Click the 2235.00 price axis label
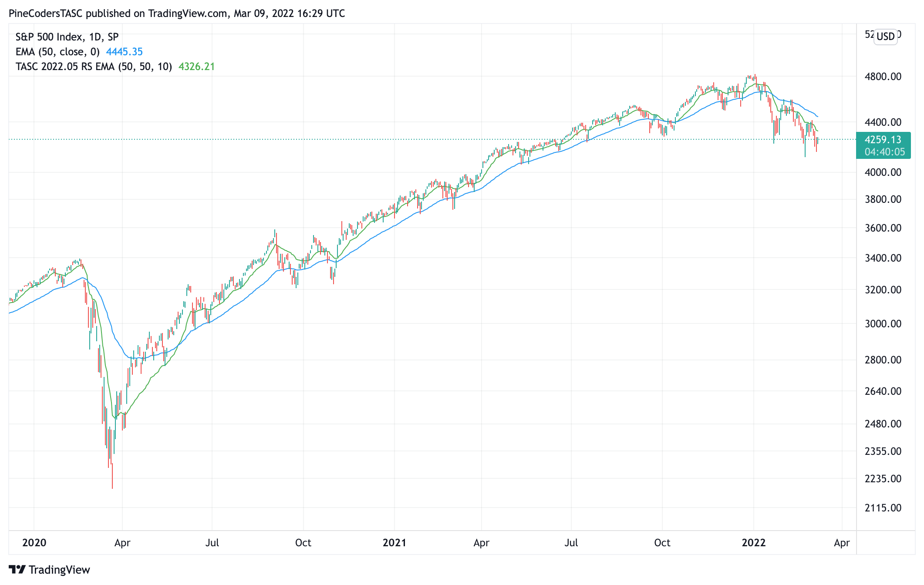The height and width of the screenshot is (585, 924). click(x=883, y=479)
